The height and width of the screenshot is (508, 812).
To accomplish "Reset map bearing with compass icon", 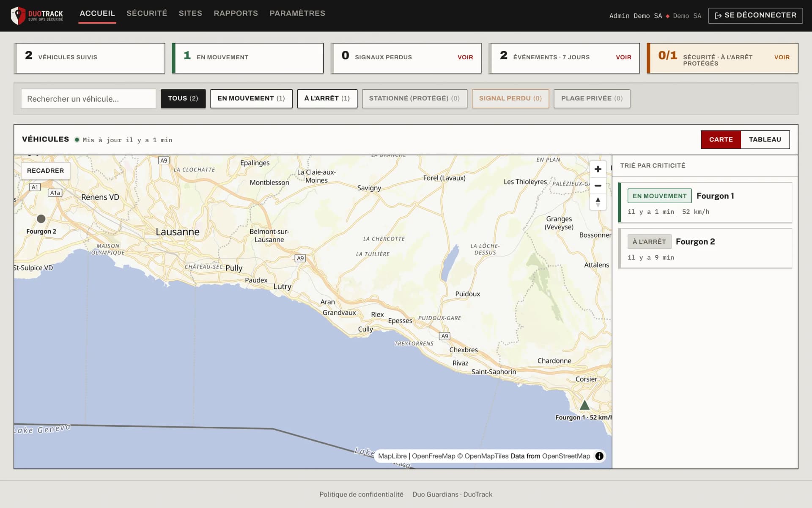I will [x=598, y=202].
